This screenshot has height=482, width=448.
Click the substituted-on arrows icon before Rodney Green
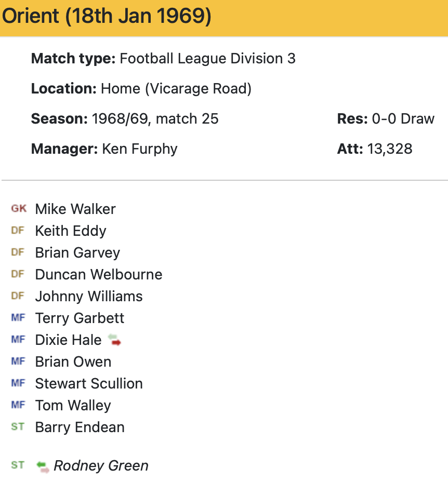point(43,466)
